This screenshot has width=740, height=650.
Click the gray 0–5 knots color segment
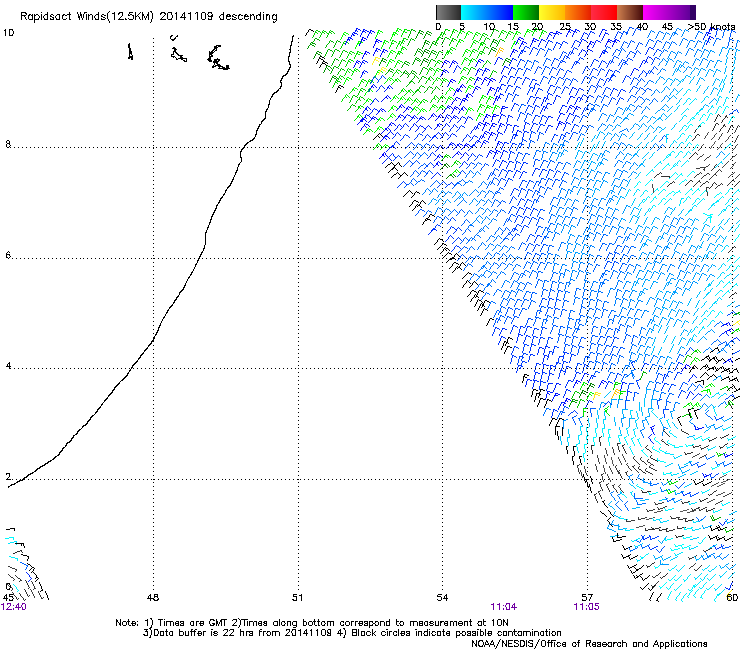448,12
